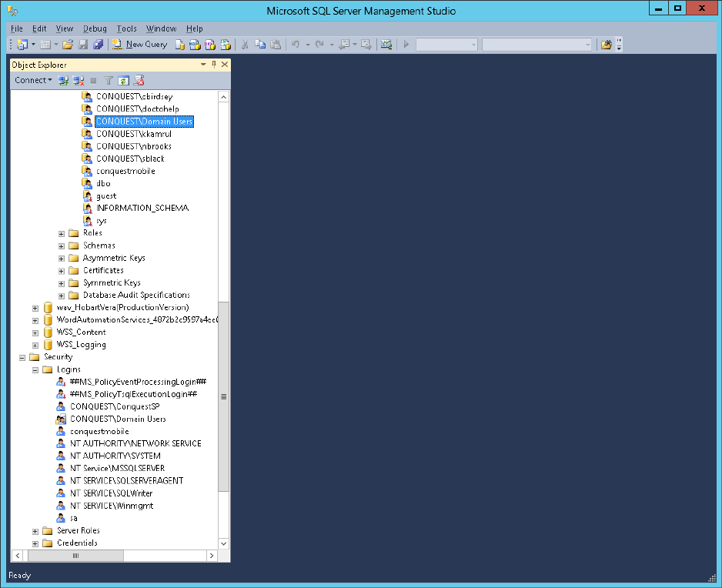Open the Help menu
722x588 pixels.
tap(194, 28)
